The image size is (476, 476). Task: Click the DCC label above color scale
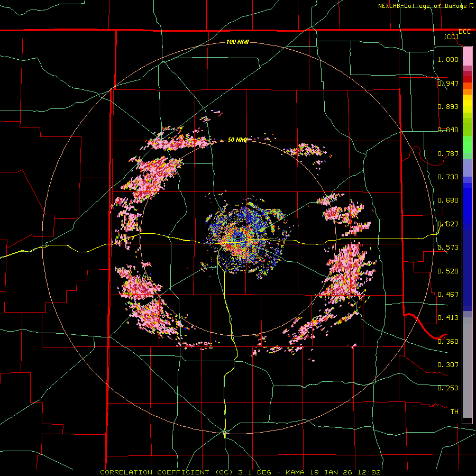[x=464, y=32]
